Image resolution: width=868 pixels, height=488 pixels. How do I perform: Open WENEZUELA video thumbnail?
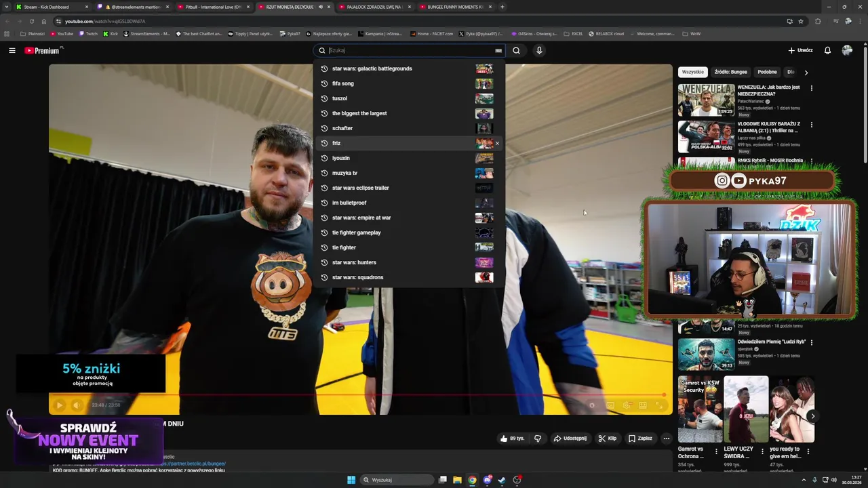(x=706, y=100)
